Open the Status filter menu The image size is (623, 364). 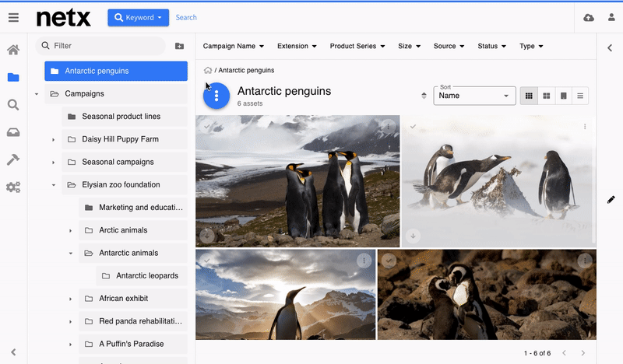coord(491,46)
